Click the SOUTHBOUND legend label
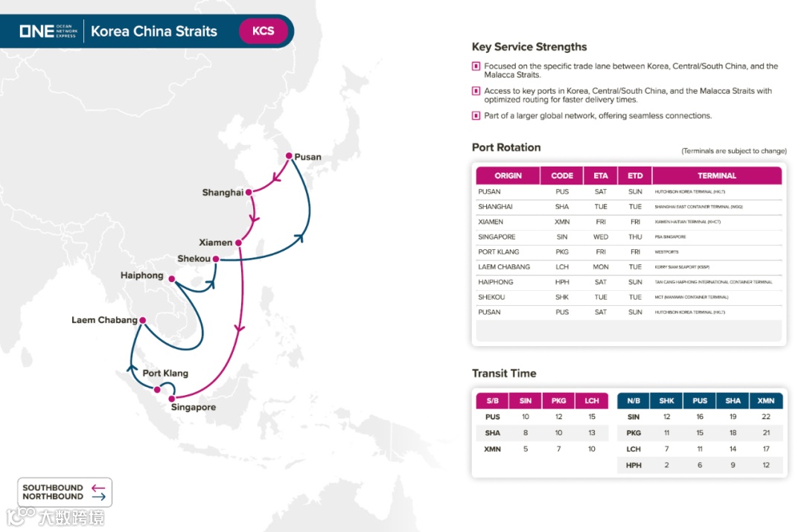 [x=52, y=488]
